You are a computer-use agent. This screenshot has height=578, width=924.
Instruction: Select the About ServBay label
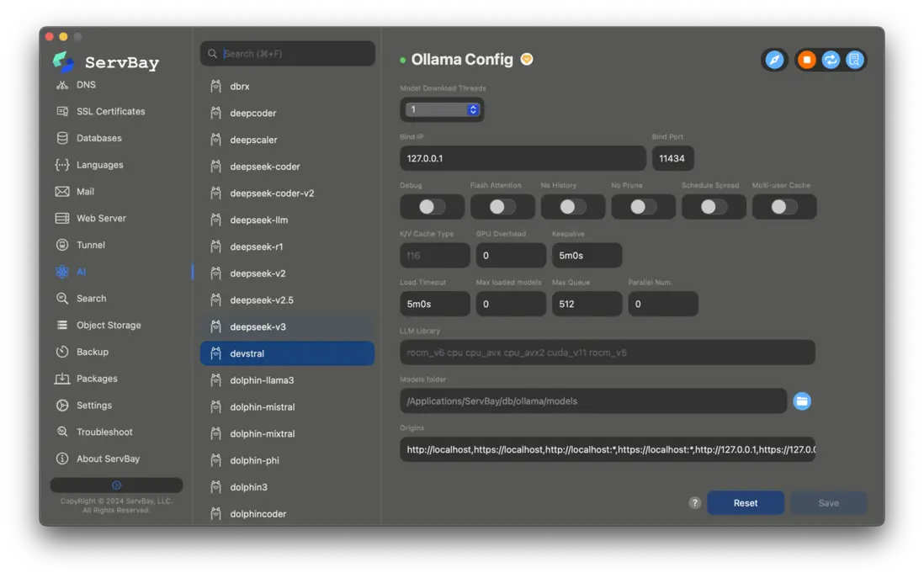108,459
